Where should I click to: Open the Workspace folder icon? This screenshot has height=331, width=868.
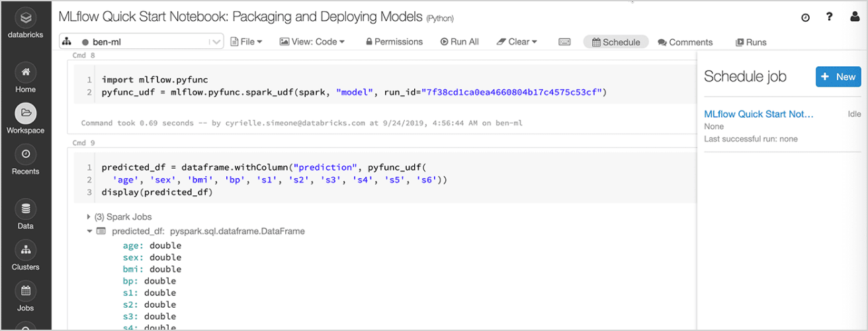click(x=25, y=113)
